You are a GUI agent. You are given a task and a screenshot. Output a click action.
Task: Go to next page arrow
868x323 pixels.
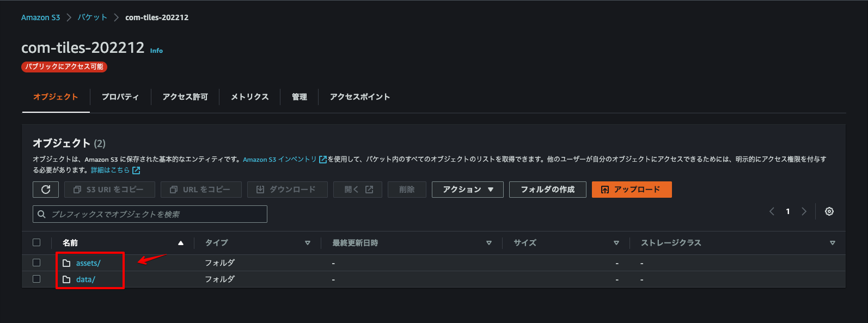click(x=804, y=211)
